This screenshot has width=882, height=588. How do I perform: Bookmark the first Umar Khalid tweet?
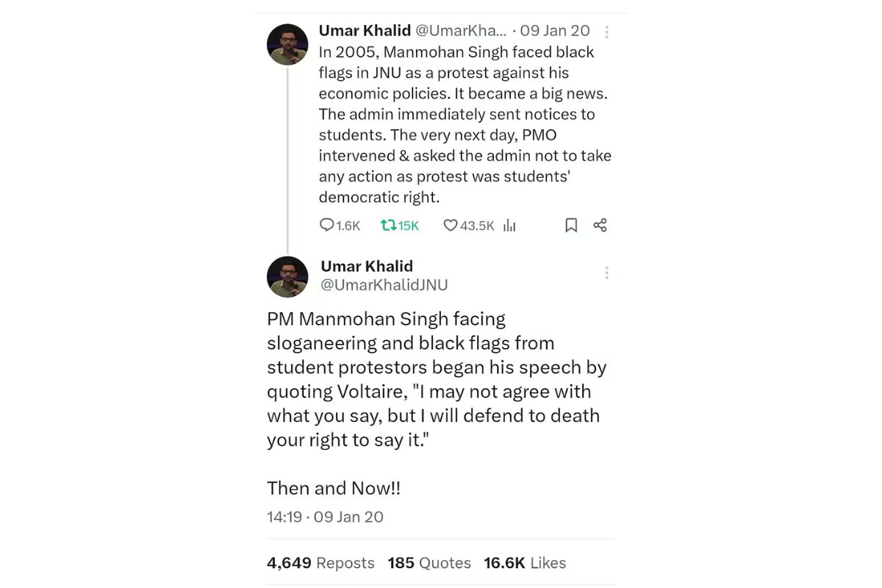click(571, 226)
